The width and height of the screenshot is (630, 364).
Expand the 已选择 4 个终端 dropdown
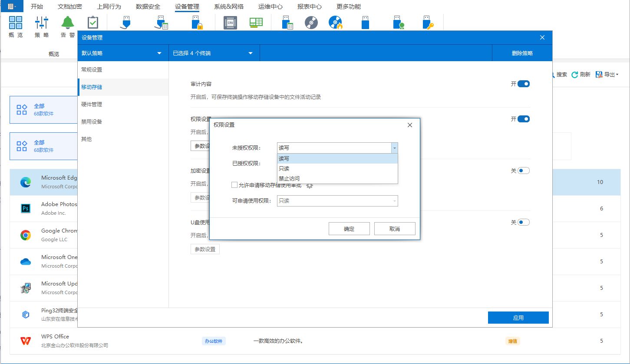214,53
